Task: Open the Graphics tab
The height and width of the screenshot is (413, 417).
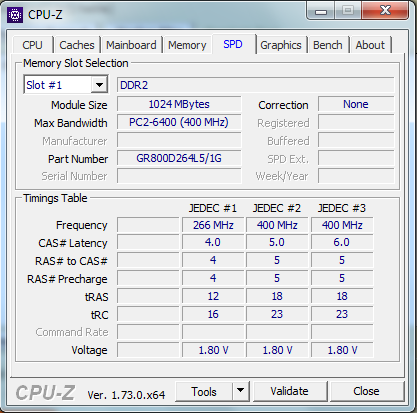Action: click(x=281, y=45)
